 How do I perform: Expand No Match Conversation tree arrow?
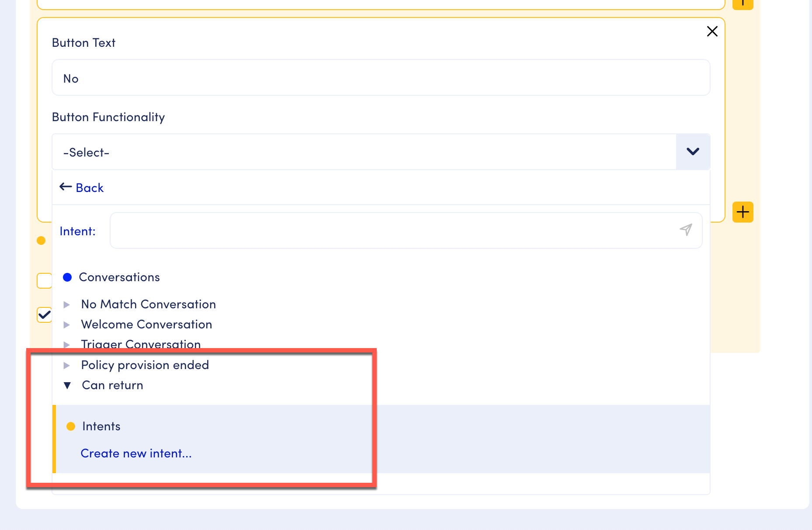67,305
